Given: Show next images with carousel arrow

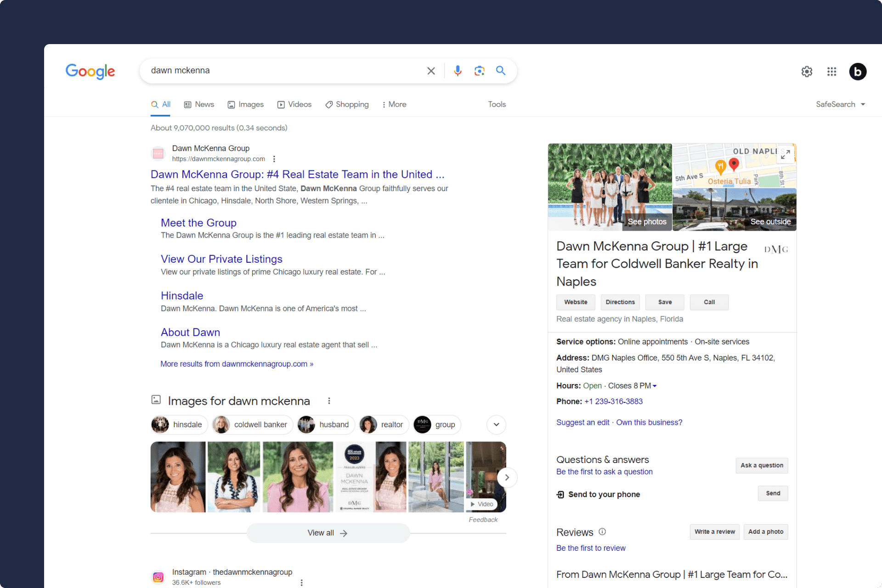Looking at the screenshot, I should tap(507, 478).
